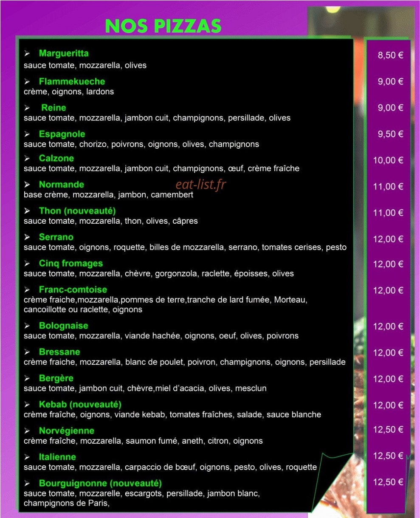
Task: Select the Thon (nouveauté) pizza title
Action: [77, 211]
